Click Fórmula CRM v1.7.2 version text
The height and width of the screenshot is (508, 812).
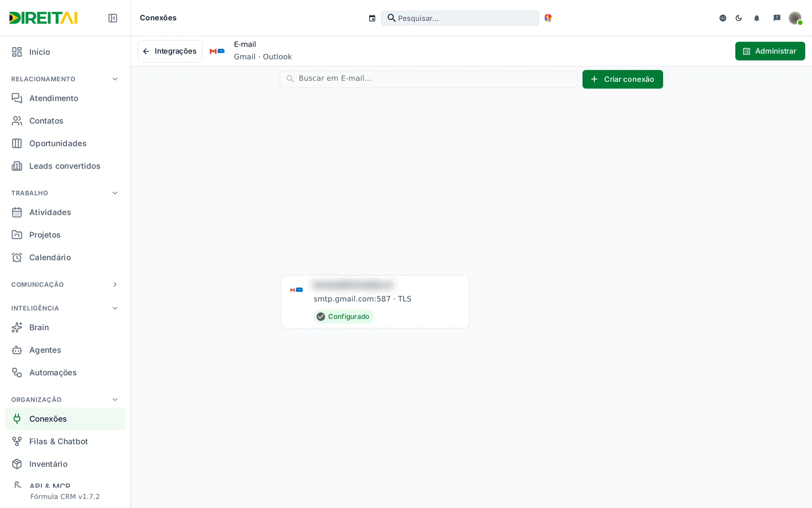[x=65, y=497]
